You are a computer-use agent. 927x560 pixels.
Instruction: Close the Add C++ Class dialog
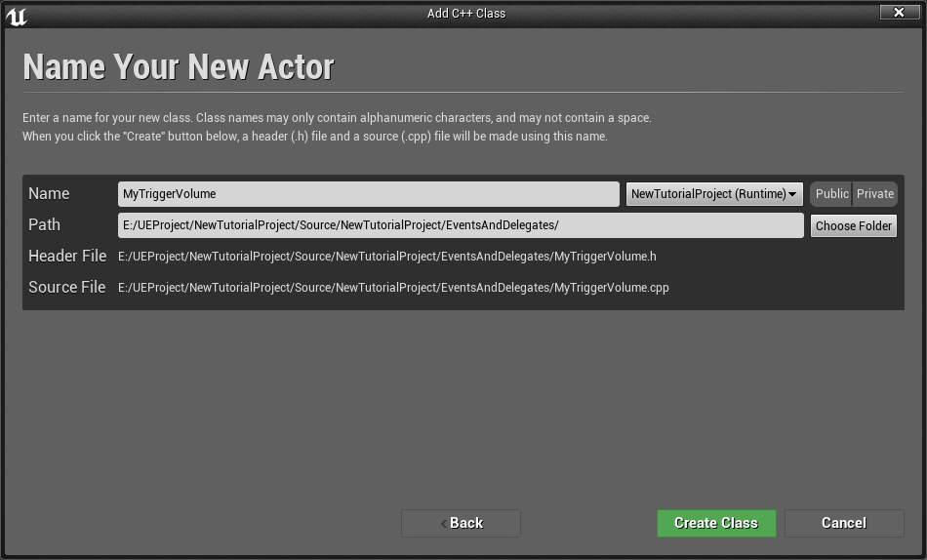click(899, 12)
